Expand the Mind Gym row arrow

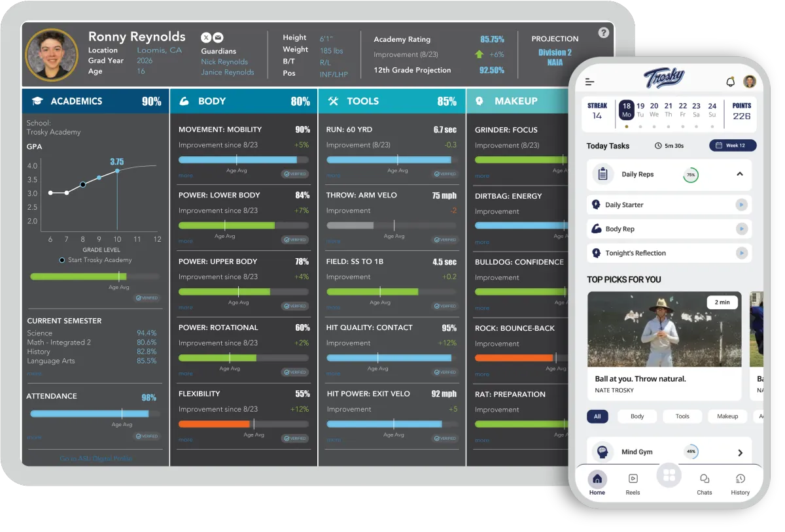740,453
